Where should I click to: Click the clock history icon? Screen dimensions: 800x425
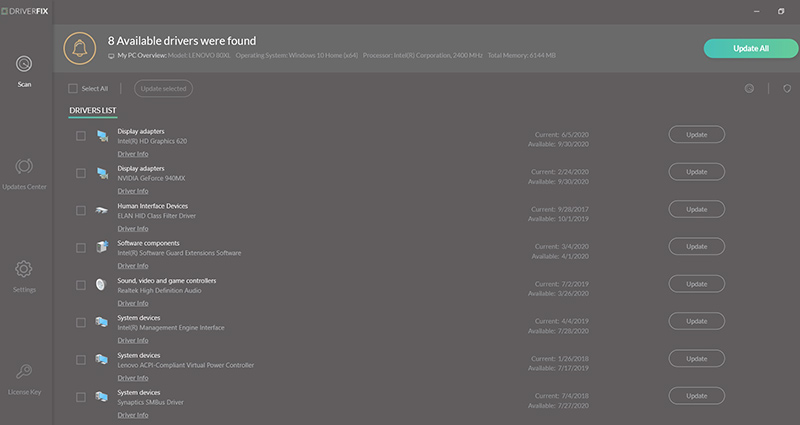pyautogui.click(x=749, y=89)
